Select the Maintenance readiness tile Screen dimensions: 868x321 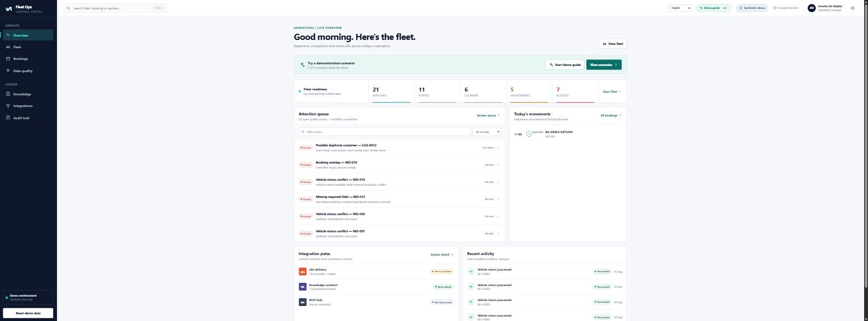coord(529,91)
